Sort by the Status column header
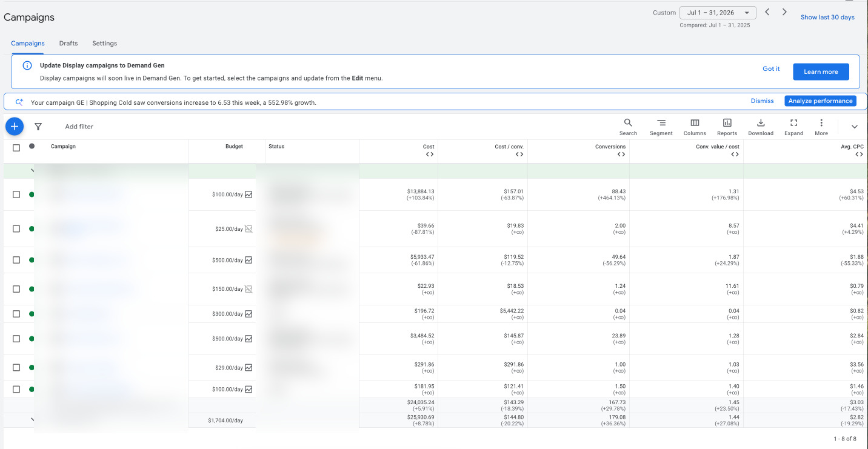 (276, 147)
